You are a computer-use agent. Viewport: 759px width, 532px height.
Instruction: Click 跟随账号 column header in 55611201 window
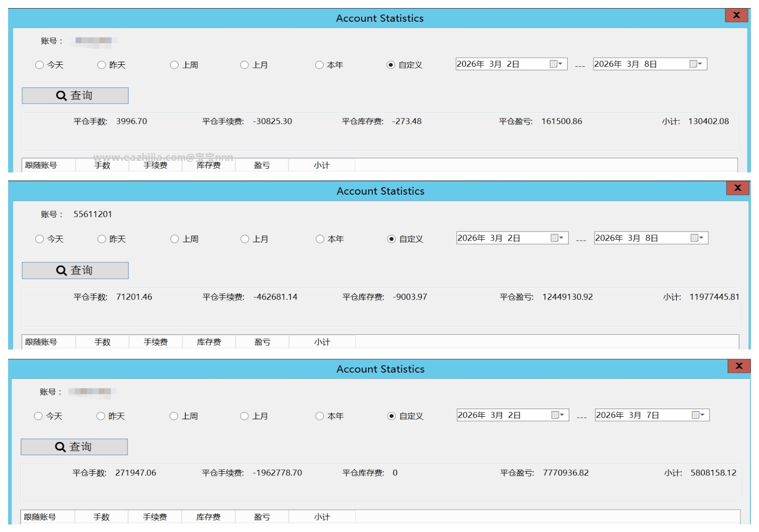[x=49, y=342]
